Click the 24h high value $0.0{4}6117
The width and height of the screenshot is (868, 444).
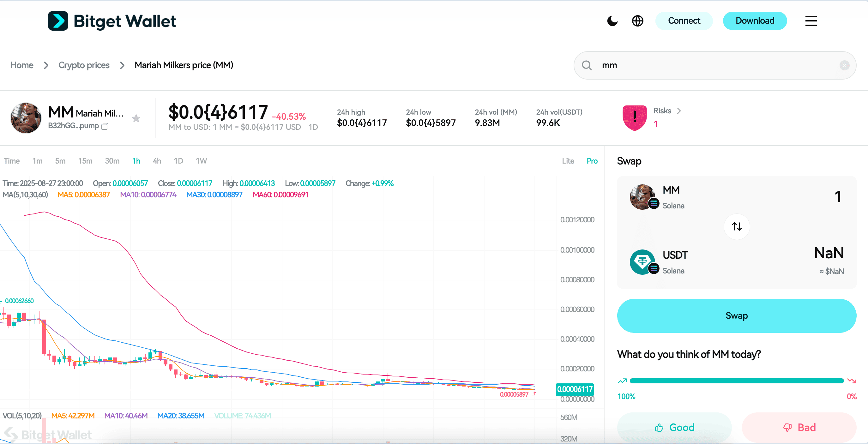(362, 123)
